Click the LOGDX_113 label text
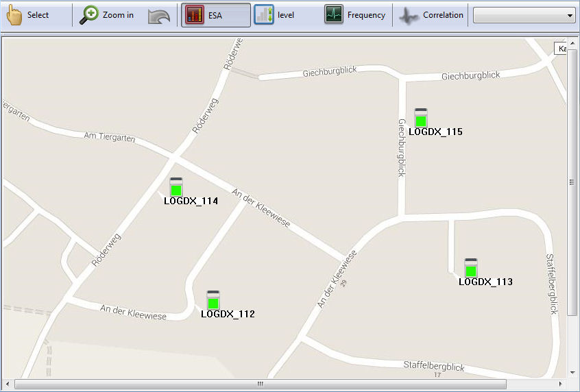Viewport: 580px width, 392px height. [x=485, y=282]
